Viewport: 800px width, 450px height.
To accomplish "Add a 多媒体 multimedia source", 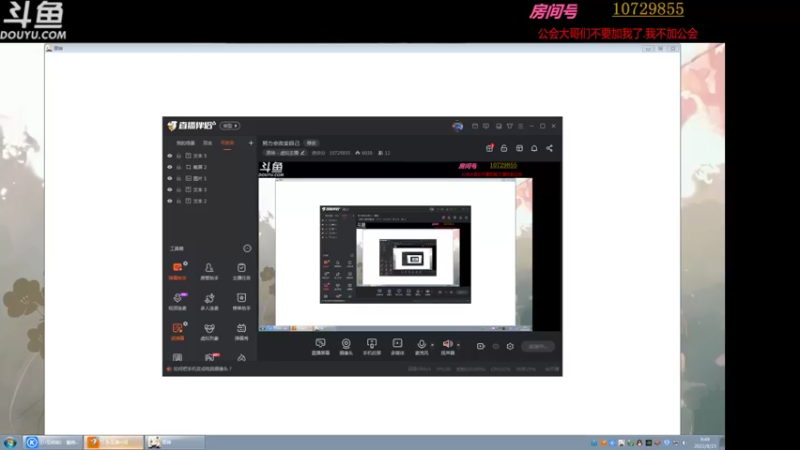I will 397,346.
